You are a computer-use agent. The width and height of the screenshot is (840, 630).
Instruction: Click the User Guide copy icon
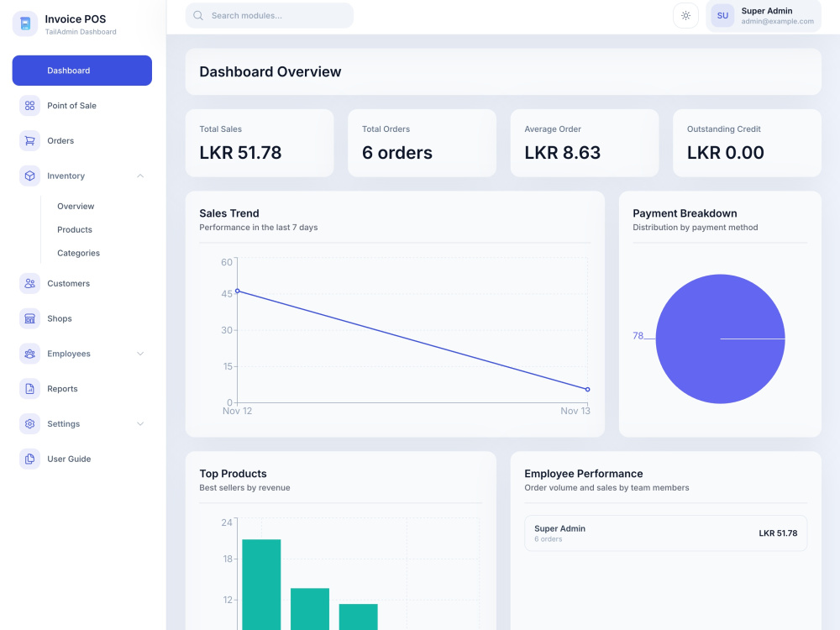(30, 459)
